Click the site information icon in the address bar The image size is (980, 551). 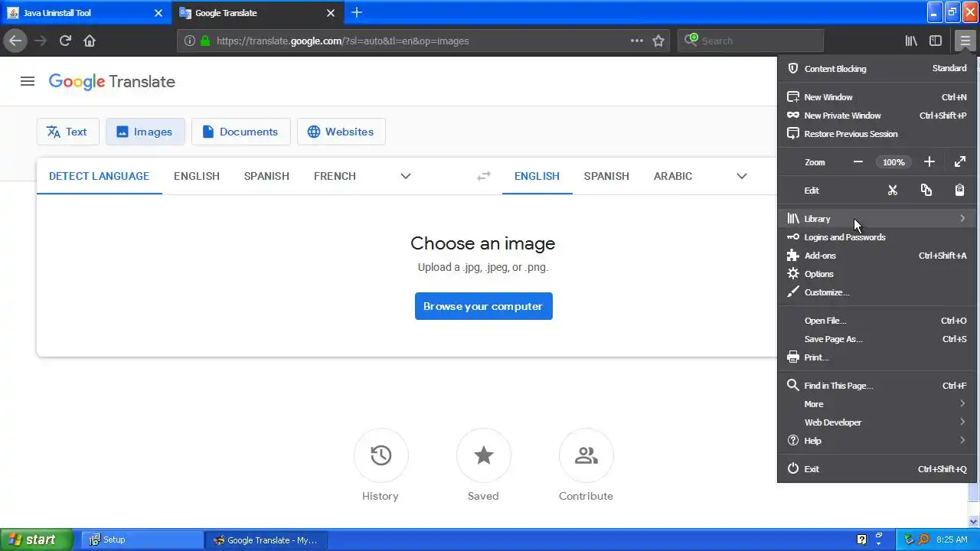pyautogui.click(x=190, y=41)
